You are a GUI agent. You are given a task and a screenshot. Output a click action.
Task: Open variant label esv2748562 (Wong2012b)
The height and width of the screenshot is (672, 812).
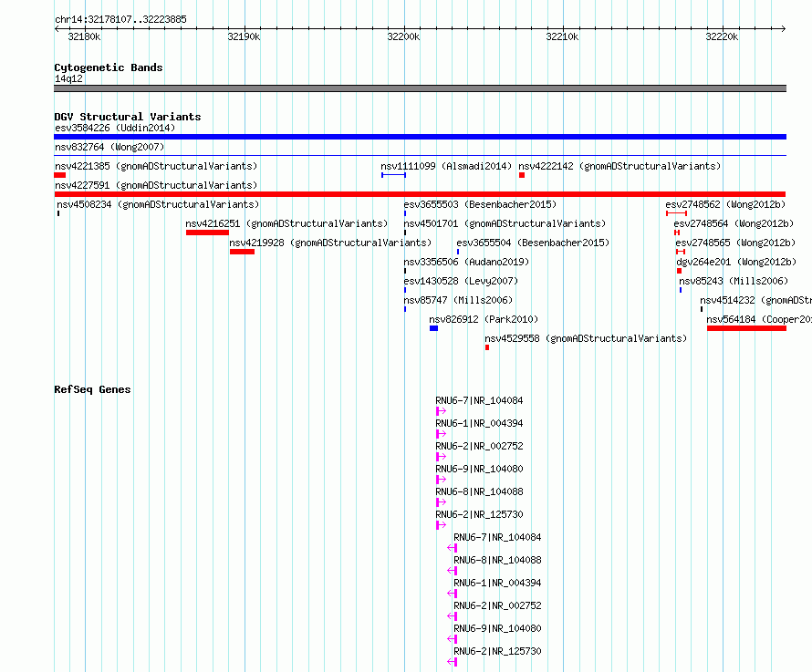point(725,204)
